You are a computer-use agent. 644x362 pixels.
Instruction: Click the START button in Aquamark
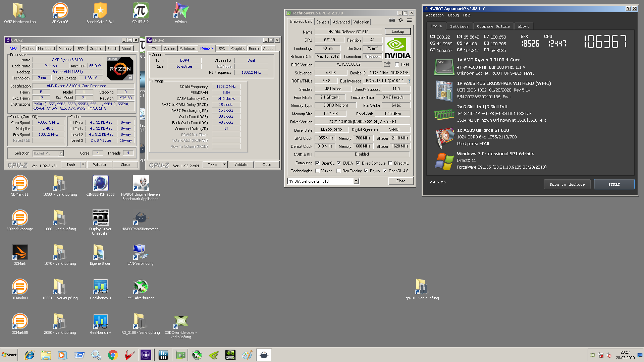pos(614,184)
